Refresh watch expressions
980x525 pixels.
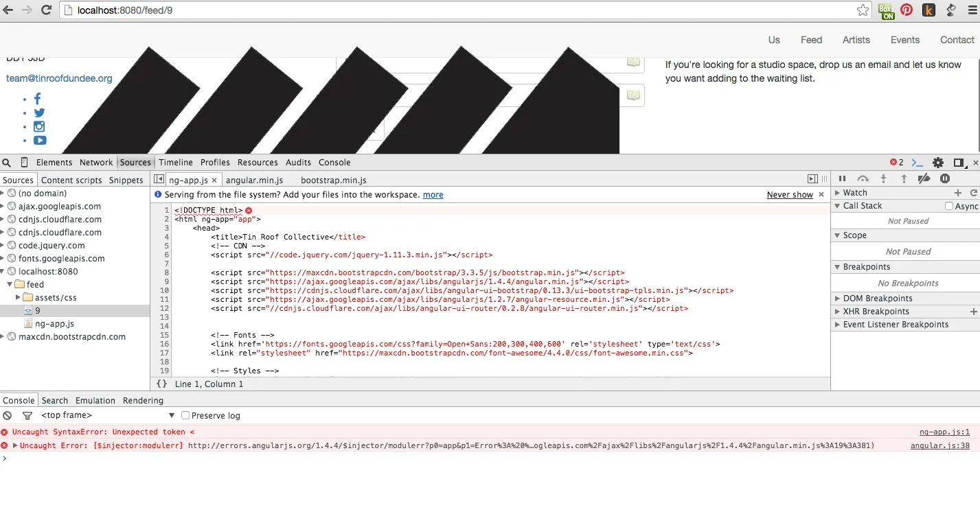974,193
